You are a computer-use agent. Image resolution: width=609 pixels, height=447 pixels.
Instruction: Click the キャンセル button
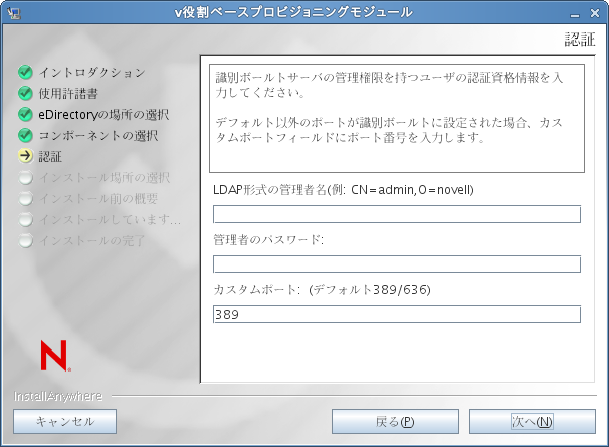click(65, 421)
